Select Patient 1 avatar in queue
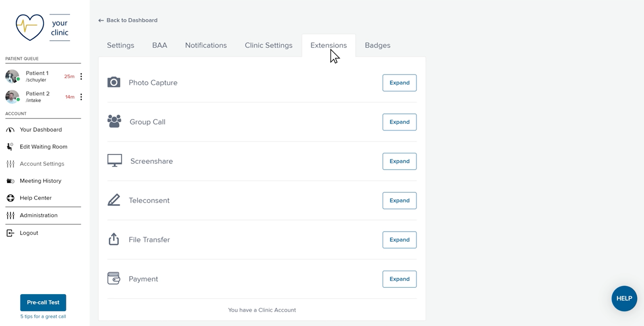644x326 pixels. [12, 76]
